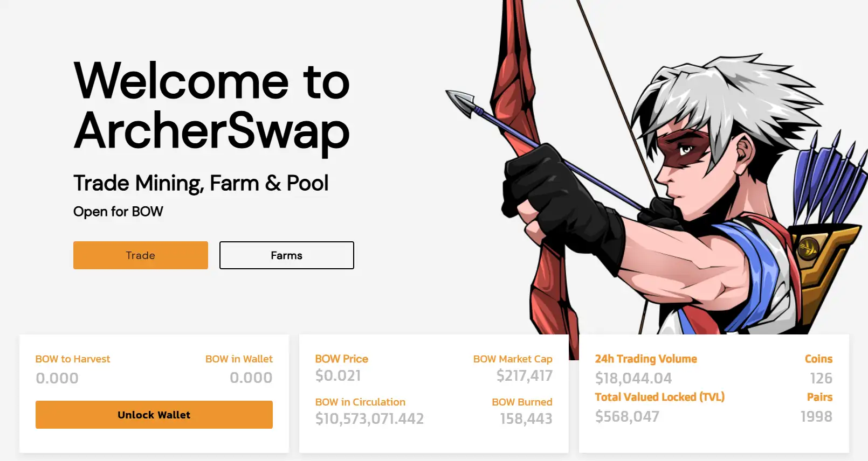
Task: Click the BOW in Circulation label
Action: 360,402
